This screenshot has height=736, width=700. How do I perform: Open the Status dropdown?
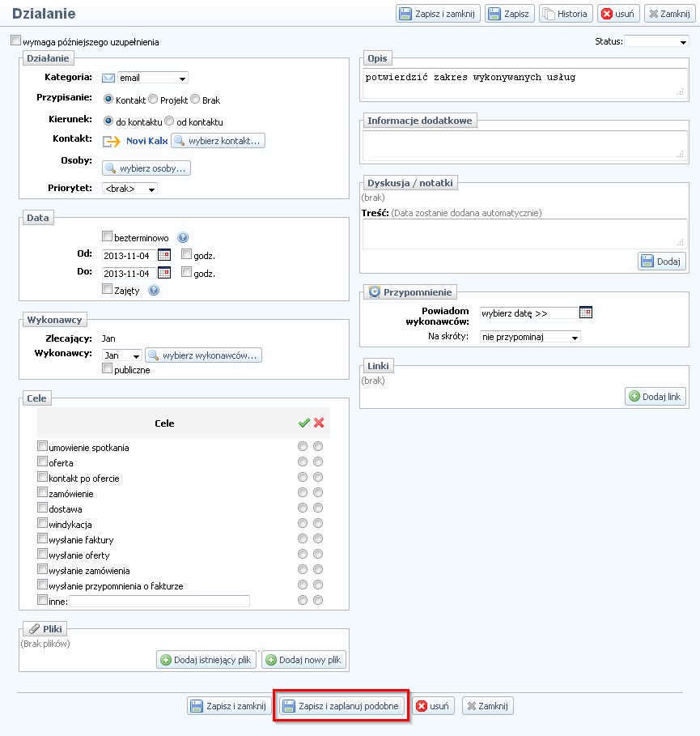[656, 41]
